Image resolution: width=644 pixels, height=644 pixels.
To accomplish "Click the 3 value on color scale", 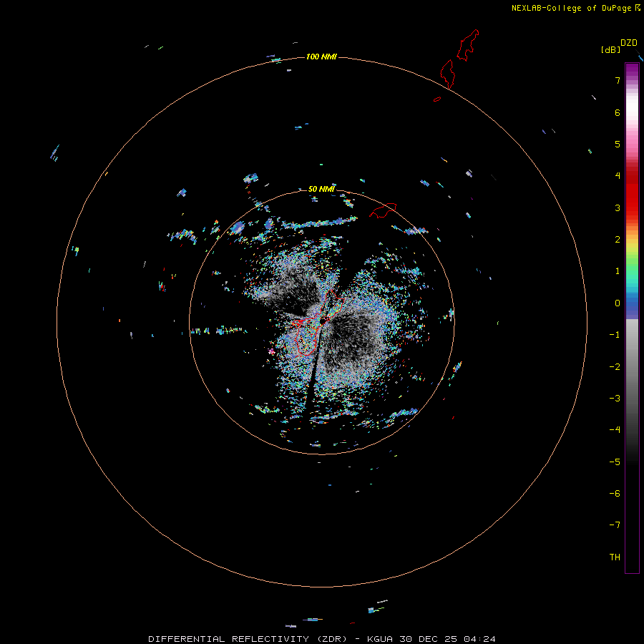I will (x=618, y=208).
